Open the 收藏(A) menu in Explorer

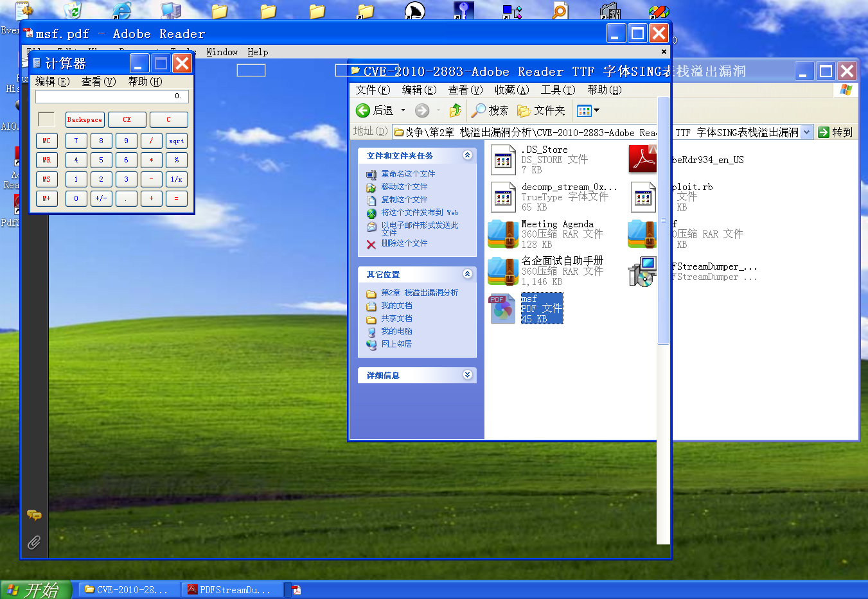pos(511,90)
